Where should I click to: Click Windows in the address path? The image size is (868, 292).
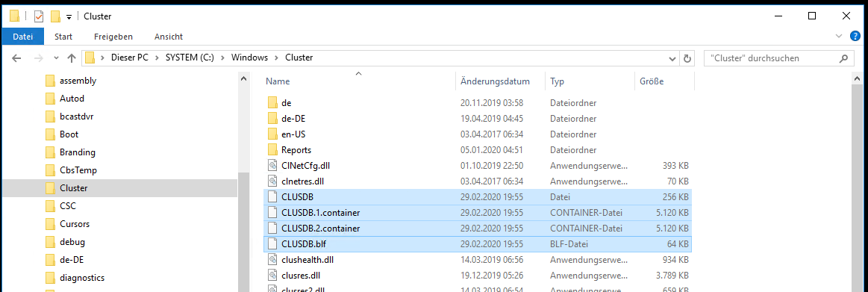tap(250, 58)
